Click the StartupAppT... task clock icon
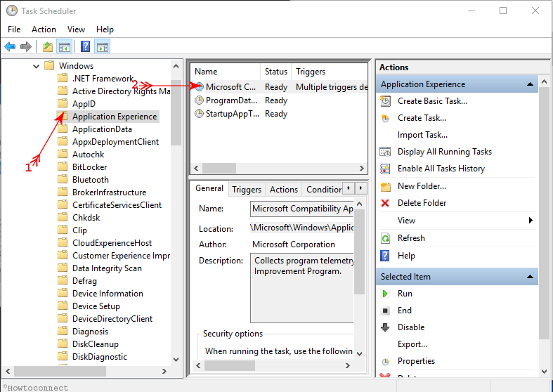 (200, 114)
